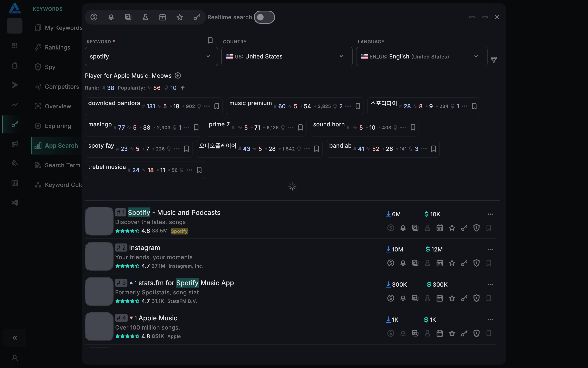Open the more menu for Spotify app row

490,214
